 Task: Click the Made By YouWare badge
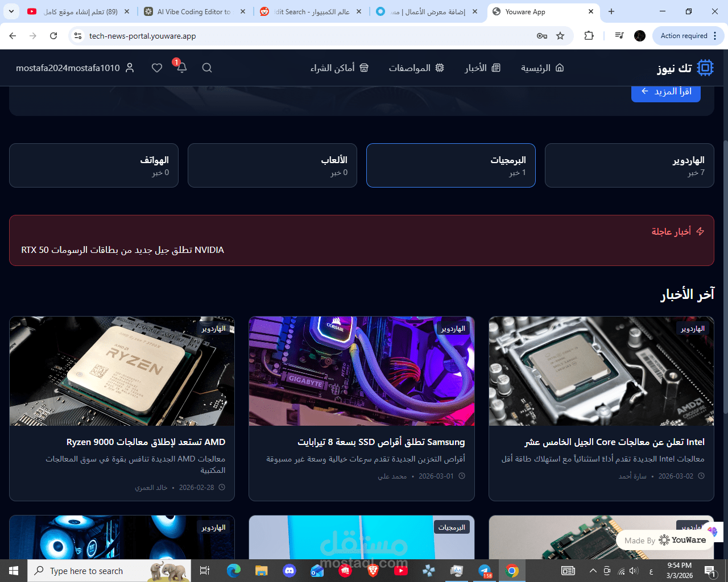pyautogui.click(x=665, y=540)
